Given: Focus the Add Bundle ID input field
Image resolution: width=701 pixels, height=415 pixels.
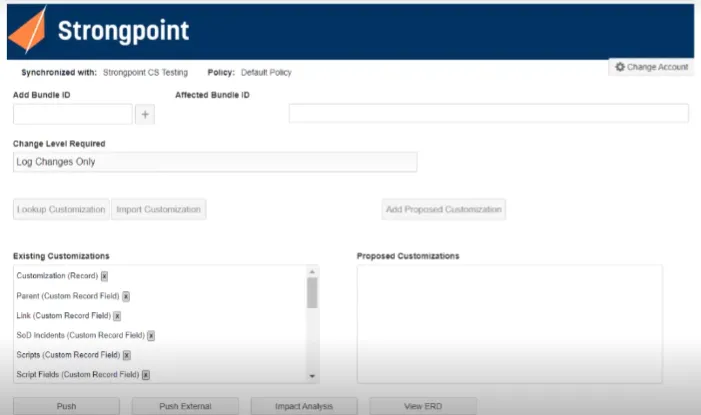Looking at the screenshot, I should pyautogui.click(x=73, y=114).
